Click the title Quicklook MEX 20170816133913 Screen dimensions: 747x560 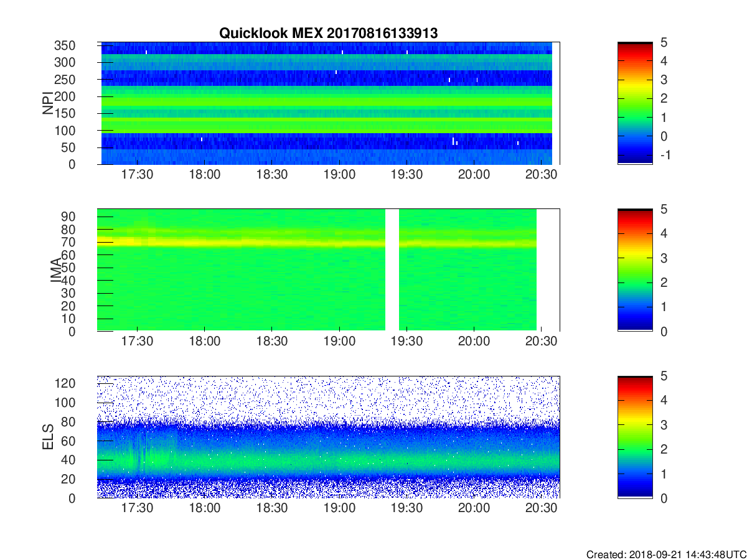[x=328, y=34]
